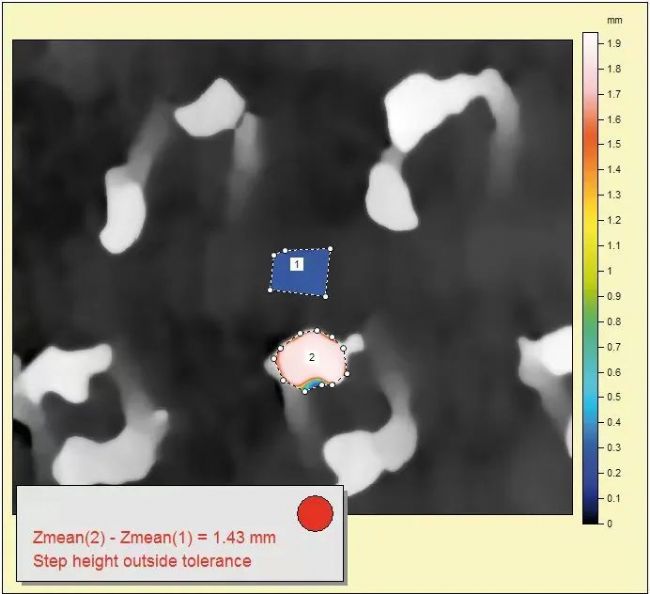Click bottom vertex handle near rainbow edge
The image size is (650, 594).
click(x=305, y=392)
